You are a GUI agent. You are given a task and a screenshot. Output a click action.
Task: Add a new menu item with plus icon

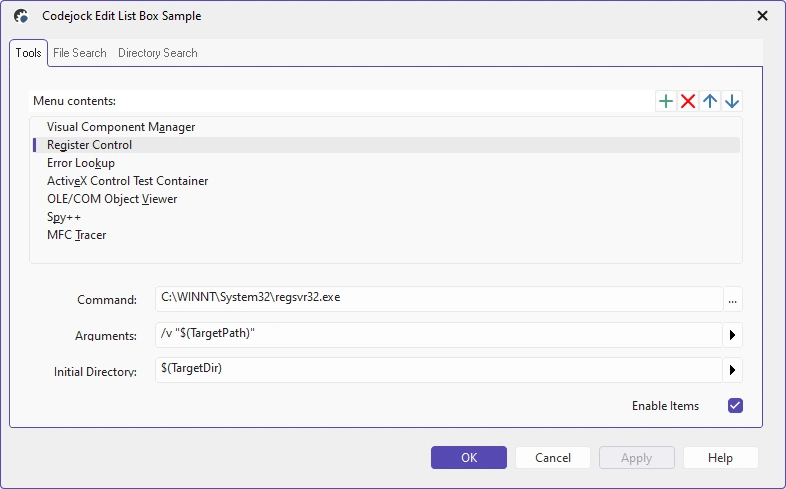pos(666,101)
